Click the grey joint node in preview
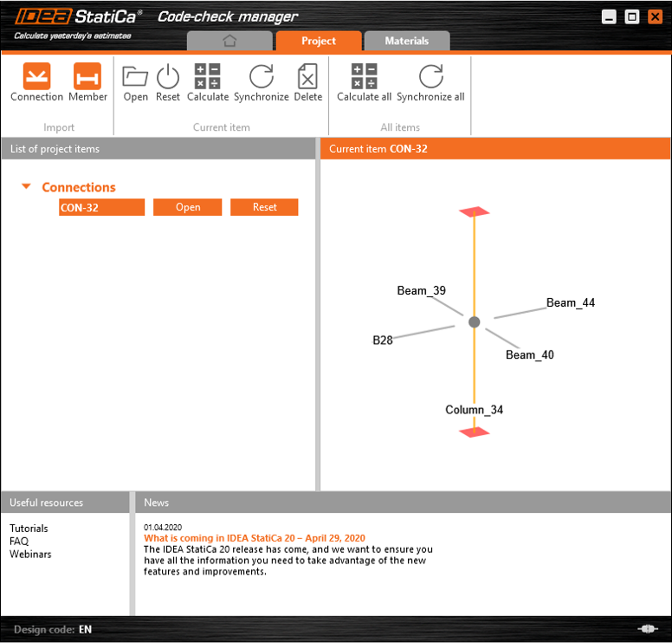 [x=474, y=322]
